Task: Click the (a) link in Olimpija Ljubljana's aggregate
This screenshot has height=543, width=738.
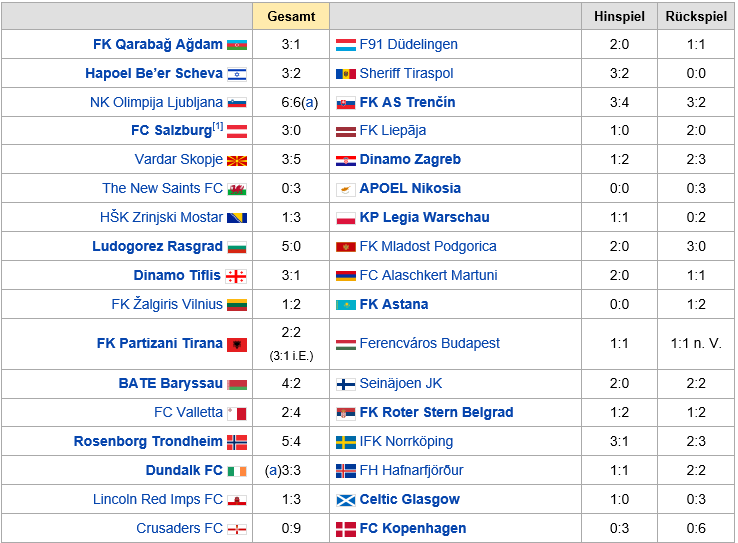Action: tap(310, 103)
